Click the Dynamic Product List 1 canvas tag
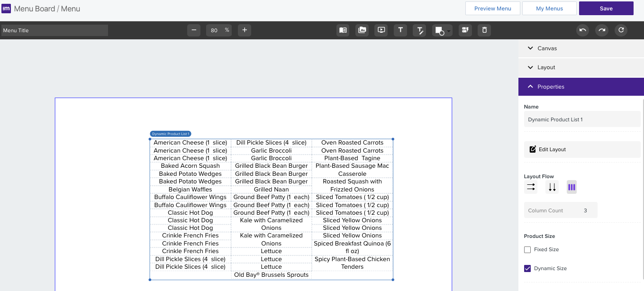 click(171, 134)
